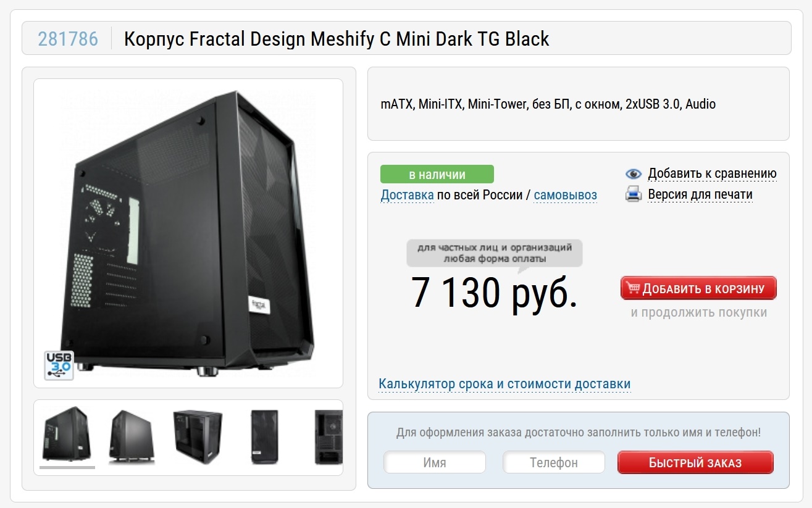This screenshot has width=812, height=508.
Task: Open Версия для печати link
Action: 700,195
